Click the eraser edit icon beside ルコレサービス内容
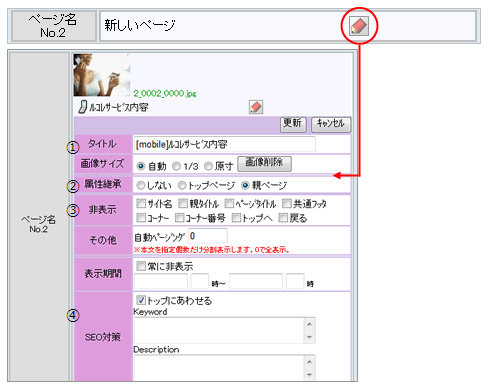This screenshot has height=390, width=490. click(x=256, y=107)
